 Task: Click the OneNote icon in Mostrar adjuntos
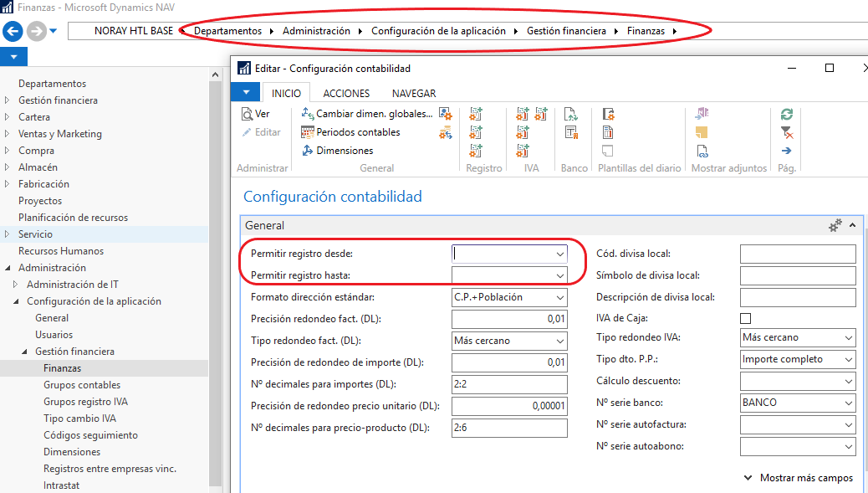click(702, 114)
